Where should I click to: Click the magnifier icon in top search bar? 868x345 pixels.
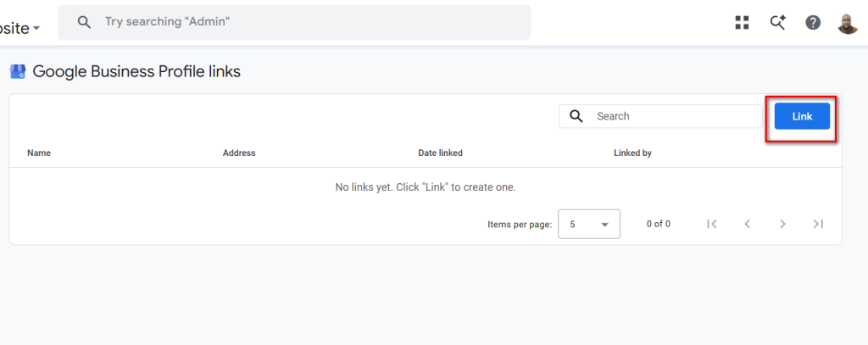(x=84, y=22)
